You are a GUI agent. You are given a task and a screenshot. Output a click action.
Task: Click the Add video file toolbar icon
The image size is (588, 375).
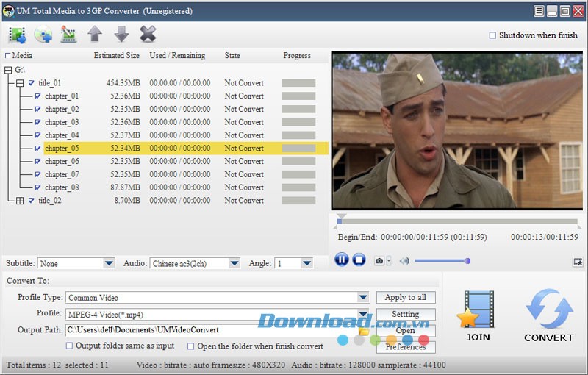click(17, 35)
